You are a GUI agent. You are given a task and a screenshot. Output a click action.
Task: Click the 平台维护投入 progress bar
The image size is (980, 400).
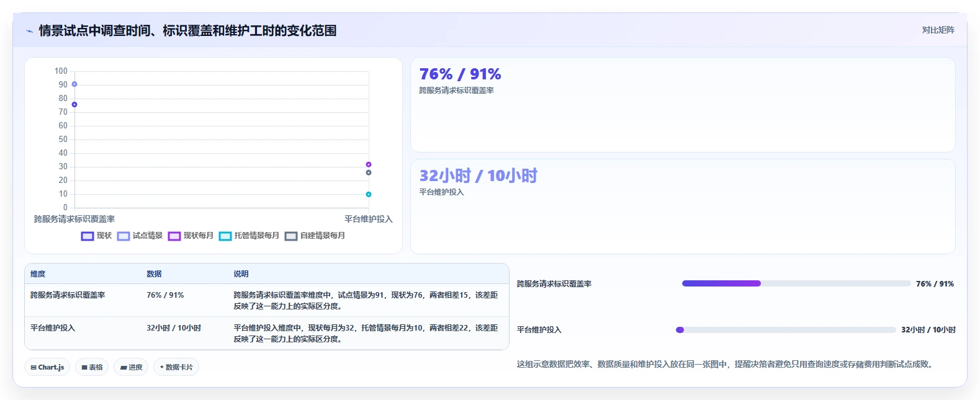click(x=786, y=330)
